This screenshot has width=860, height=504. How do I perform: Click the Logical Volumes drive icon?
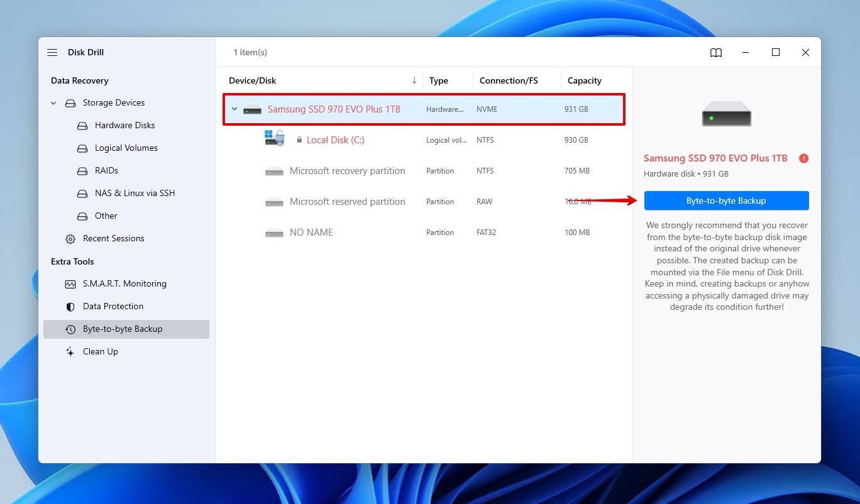click(82, 148)
